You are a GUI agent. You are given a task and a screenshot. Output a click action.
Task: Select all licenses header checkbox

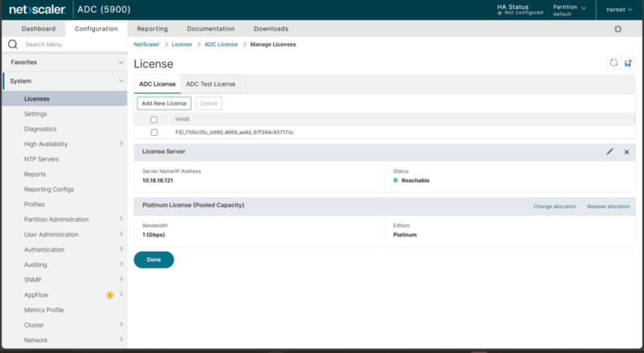[154, 120]
